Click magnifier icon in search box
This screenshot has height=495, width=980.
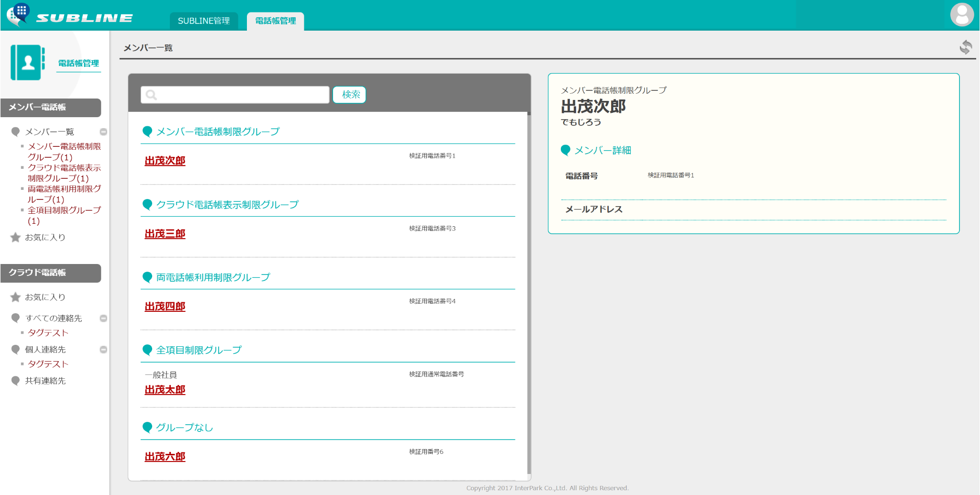pyautogui.click(x=151, y=95)
